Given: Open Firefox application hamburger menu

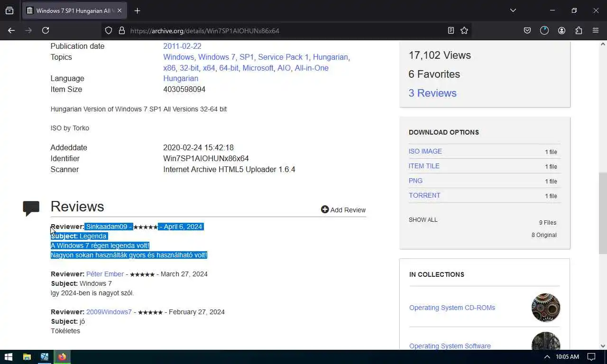Looking at the screenshot, I should point(596,30).
